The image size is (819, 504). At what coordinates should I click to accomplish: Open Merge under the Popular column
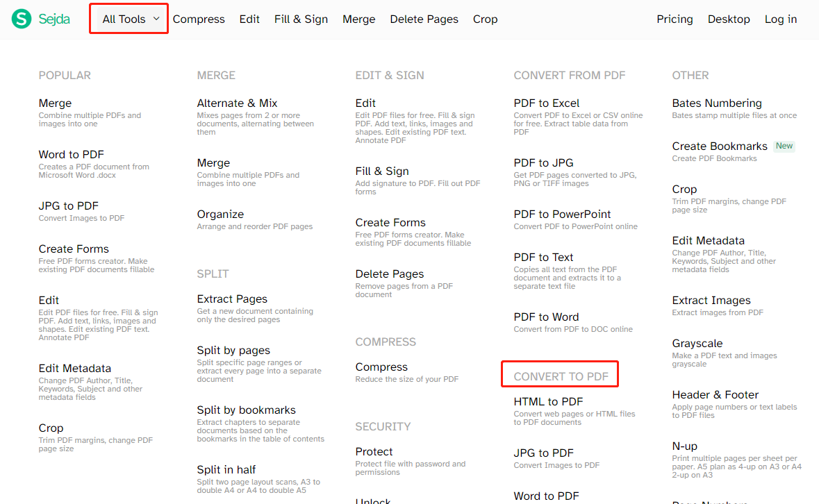[55, 103]
